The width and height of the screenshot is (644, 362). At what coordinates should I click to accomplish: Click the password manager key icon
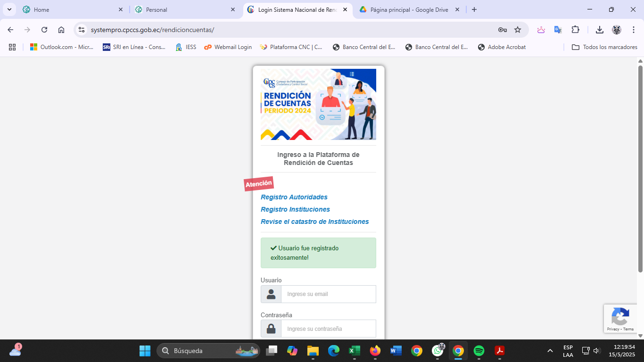point(502,30)
